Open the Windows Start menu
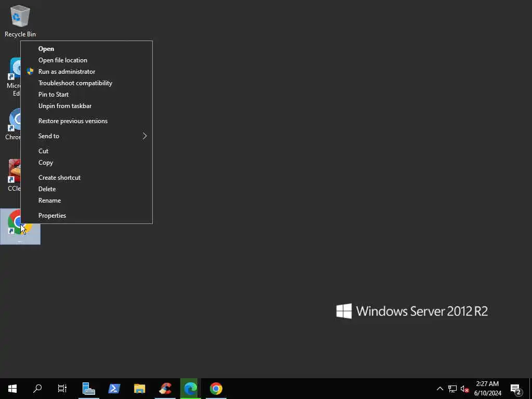Screen dimensions: 532x399 [x=12, y=389]
